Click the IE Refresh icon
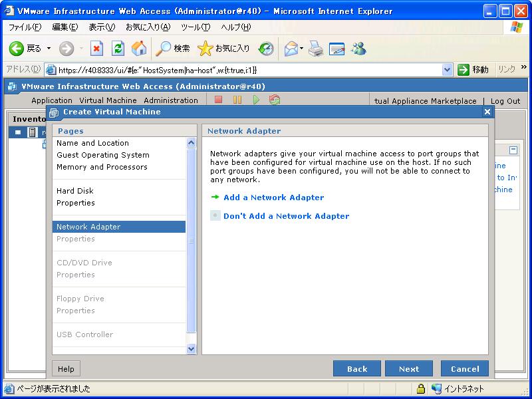The width and height of the screenshot is (532, 399). point(118,49)
